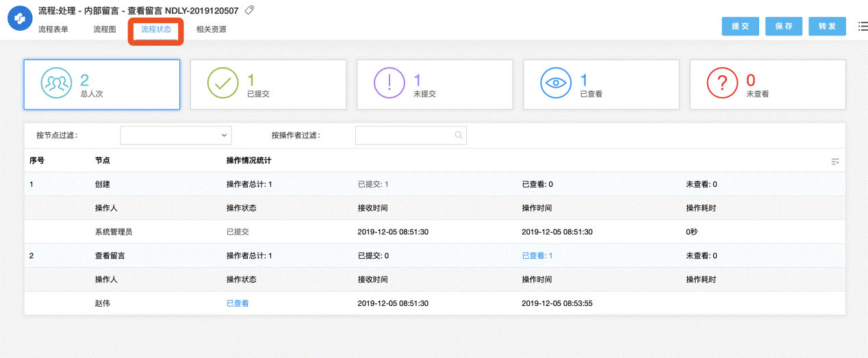This screenshot has width=868, height=358.
Task: Click the red question mark unviewed icon
Action: tap(722, 84)
